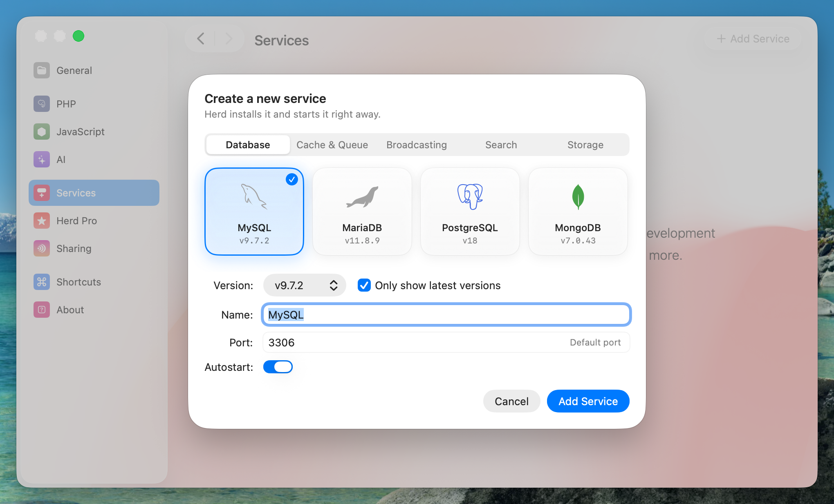Click the AI sparkle icon
The image size is (834, 504).
point(42,159)
